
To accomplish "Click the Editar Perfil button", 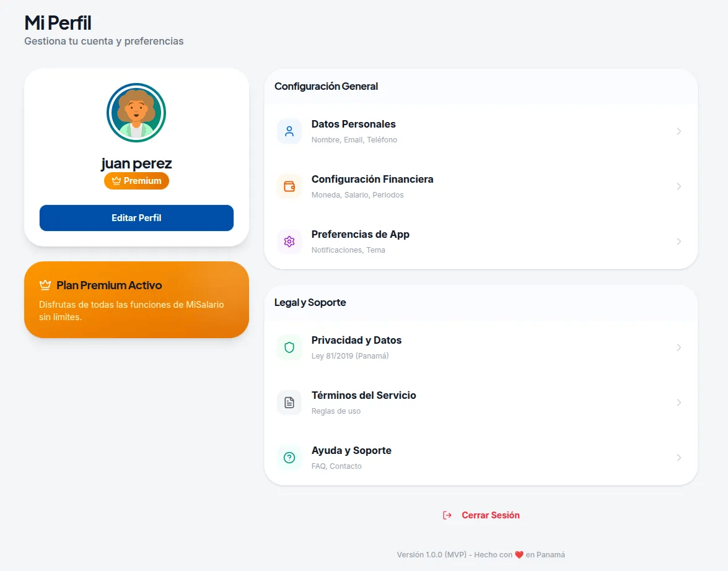I will pos(136,218).
